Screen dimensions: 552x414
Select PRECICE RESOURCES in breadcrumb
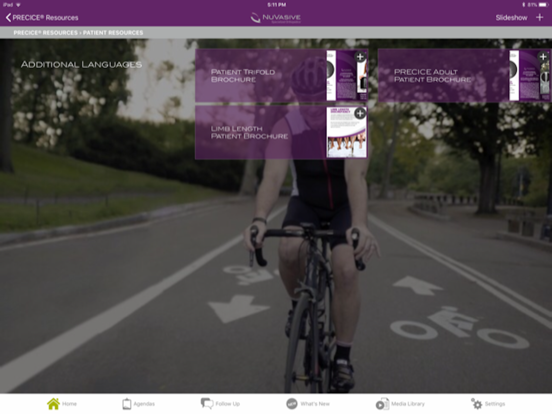click(x=45, y=33)
